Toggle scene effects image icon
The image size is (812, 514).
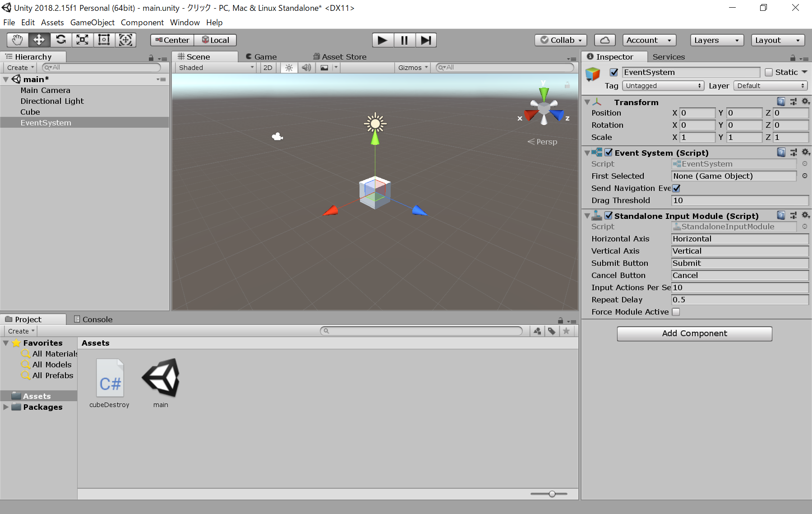coord(324,68)
